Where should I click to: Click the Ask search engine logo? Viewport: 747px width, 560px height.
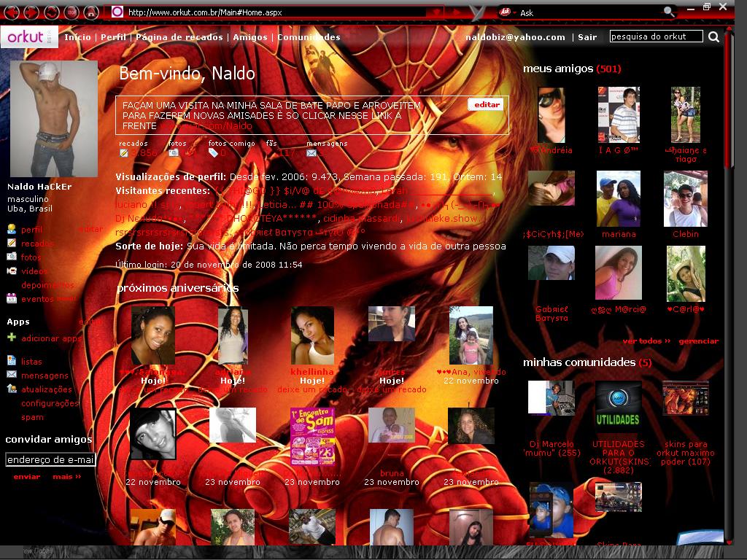pyautogui.click(x=505, y=12)
